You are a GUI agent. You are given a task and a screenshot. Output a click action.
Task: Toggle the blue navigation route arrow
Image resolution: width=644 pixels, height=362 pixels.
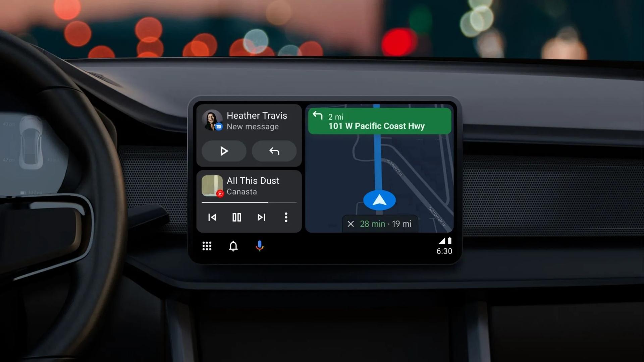click(379, 199)
